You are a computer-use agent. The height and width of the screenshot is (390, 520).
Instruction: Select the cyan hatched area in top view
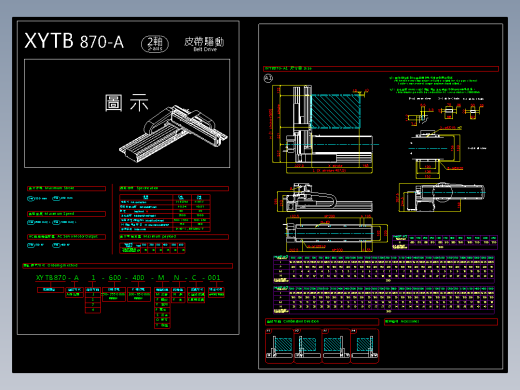[335, 111]
